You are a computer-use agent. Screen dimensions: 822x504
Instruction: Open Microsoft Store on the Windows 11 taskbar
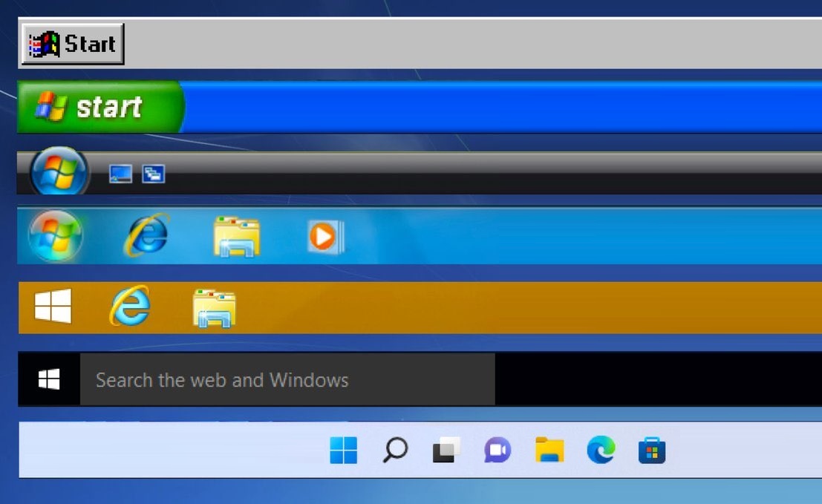(x=652, y=451)
